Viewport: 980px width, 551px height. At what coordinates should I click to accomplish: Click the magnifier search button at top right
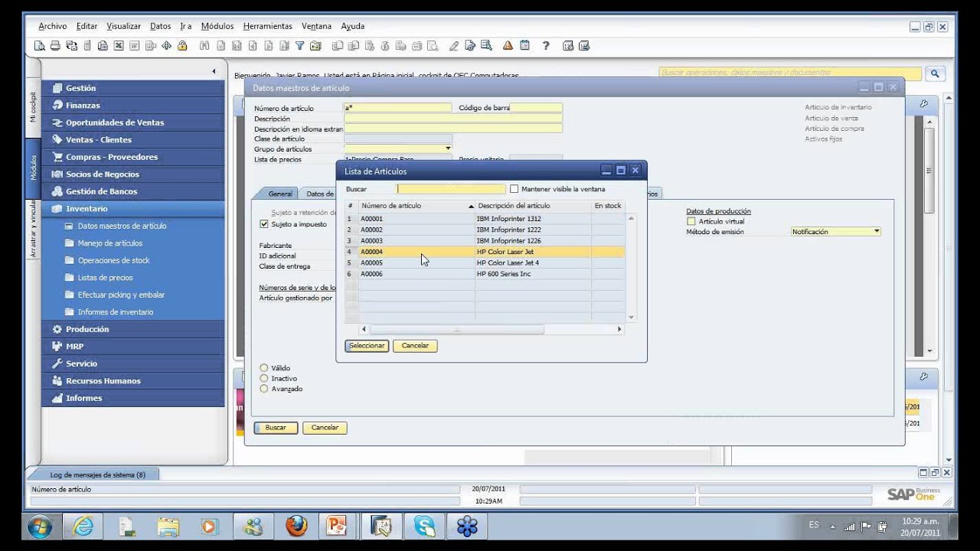pos(934,73)
